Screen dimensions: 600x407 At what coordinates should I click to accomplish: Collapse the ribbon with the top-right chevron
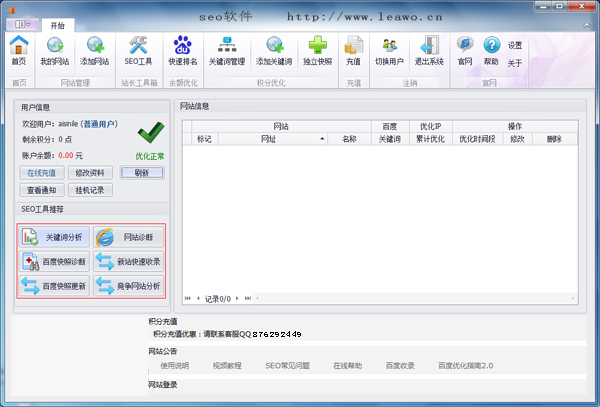pyautogui.click(x=586, y=25)
